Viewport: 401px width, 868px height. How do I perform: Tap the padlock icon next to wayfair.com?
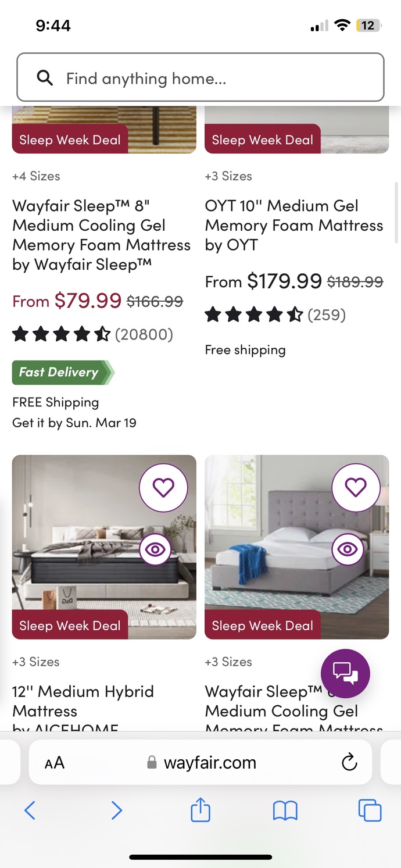(152, 762)
